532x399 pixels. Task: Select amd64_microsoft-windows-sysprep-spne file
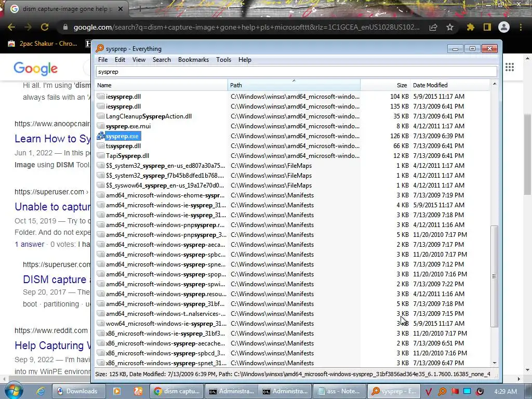click(165, 264)
